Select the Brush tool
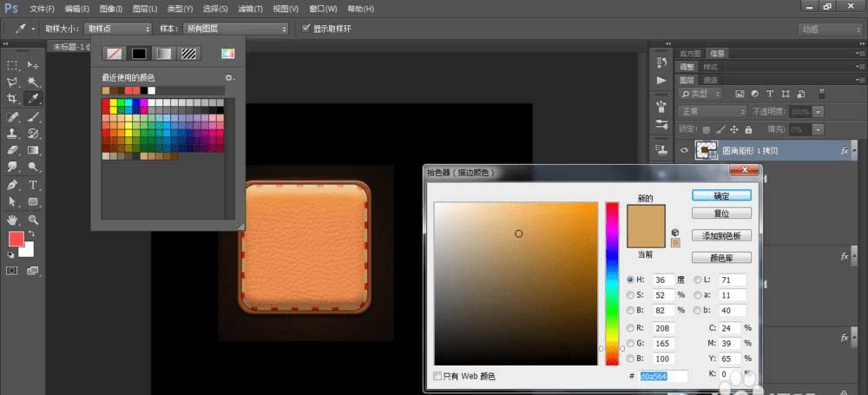The width and height of the screenshot is (868, 395). [33, 116]
